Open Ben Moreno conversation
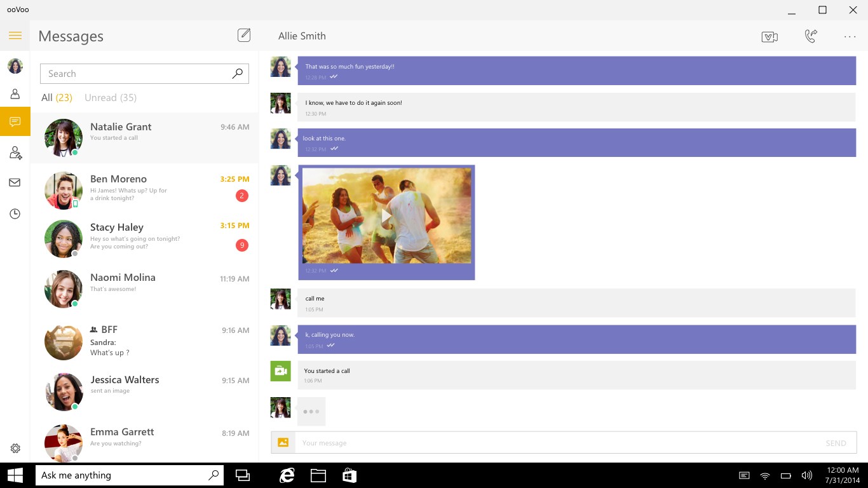The width and height of the screenshot is (868, 488). pos(145,190)
